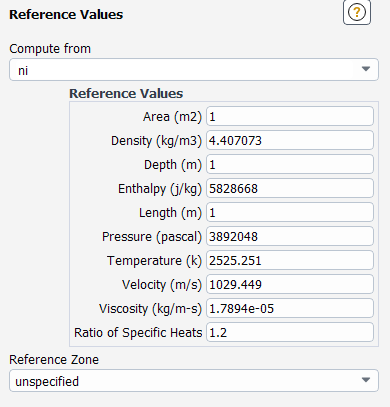Click the Ratio of Specific Heats label
This screenshot has height=407, width=390.
(138, 333)
